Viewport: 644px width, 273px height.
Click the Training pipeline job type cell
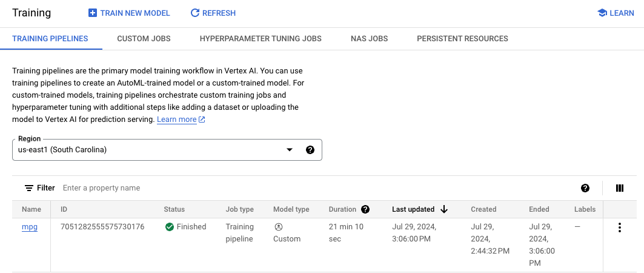pyautogui.click(x=240, y=233)
